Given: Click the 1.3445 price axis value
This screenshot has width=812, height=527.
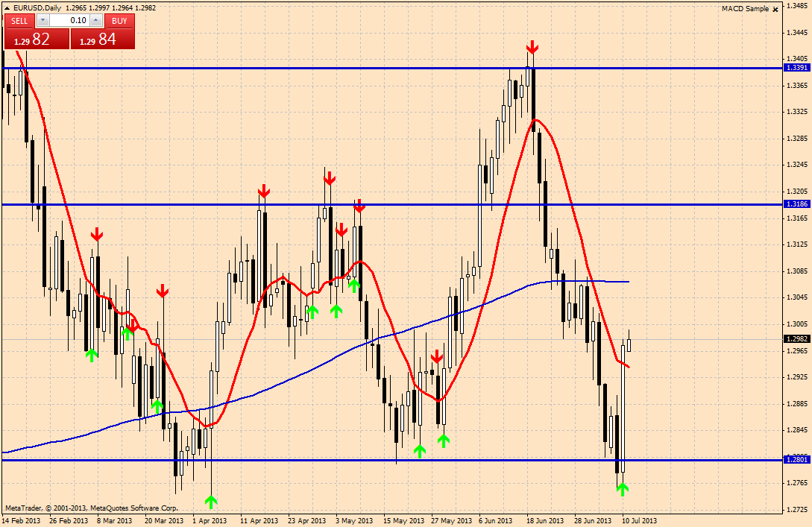Looking at the screenshot, I should pos(798,32).
